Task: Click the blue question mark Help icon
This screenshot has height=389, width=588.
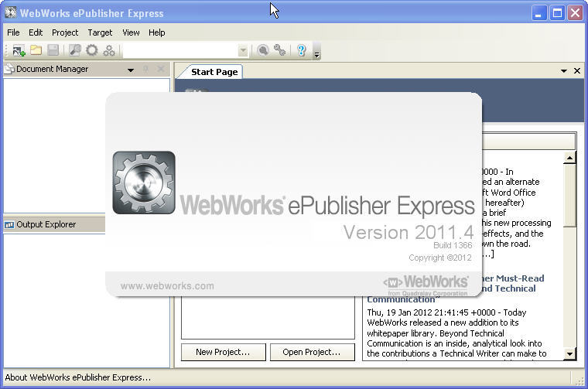Action: (x=302, y=50)
